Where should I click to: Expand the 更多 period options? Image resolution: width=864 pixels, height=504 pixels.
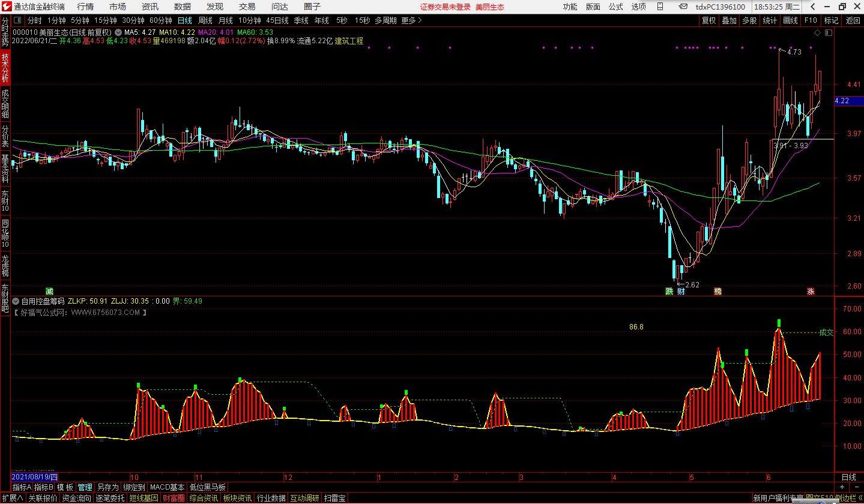tap(411, 20)
